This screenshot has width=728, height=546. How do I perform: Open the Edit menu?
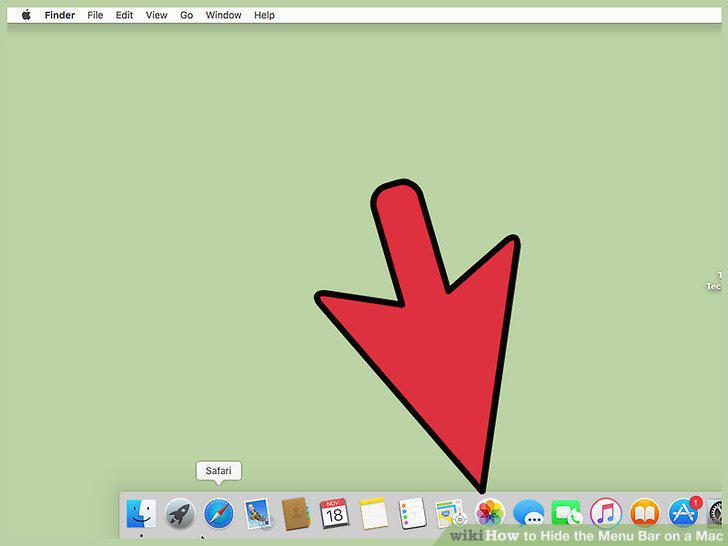tap(124, 15)
